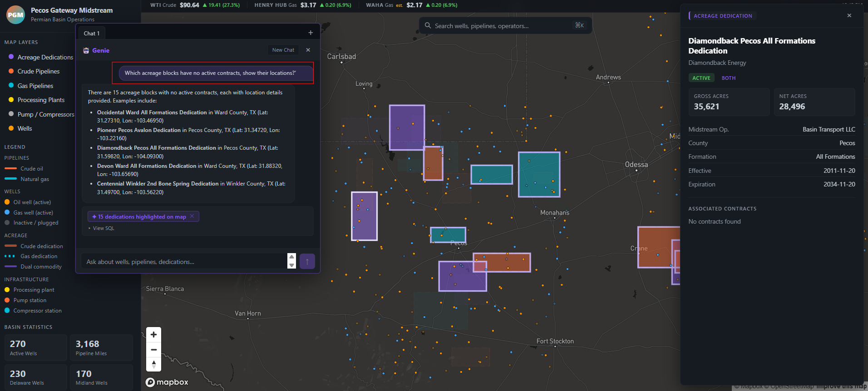Start a New Chat
The height and width of the screenshot is (391, 868).
pyautogui.click(x=283, y=50)
